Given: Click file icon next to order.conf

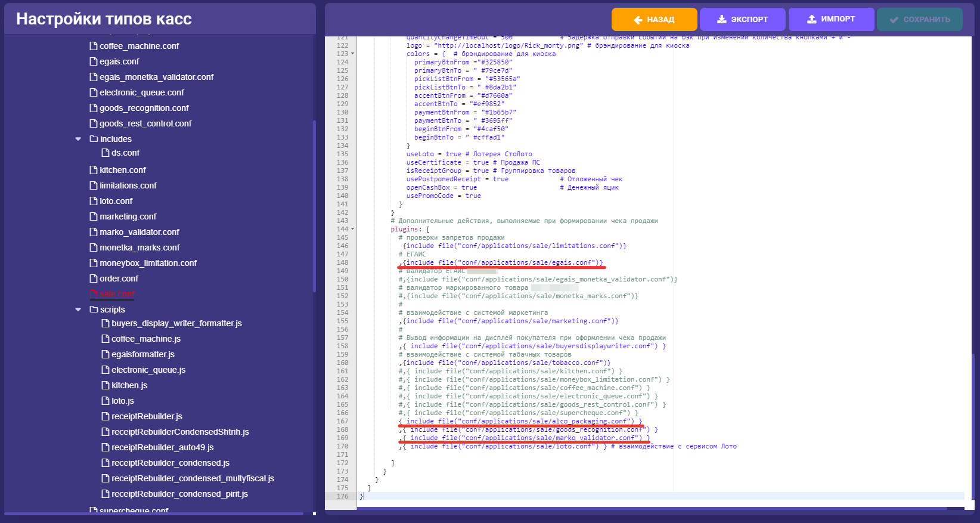Looking at the screenshot, I should pos(94,278).
